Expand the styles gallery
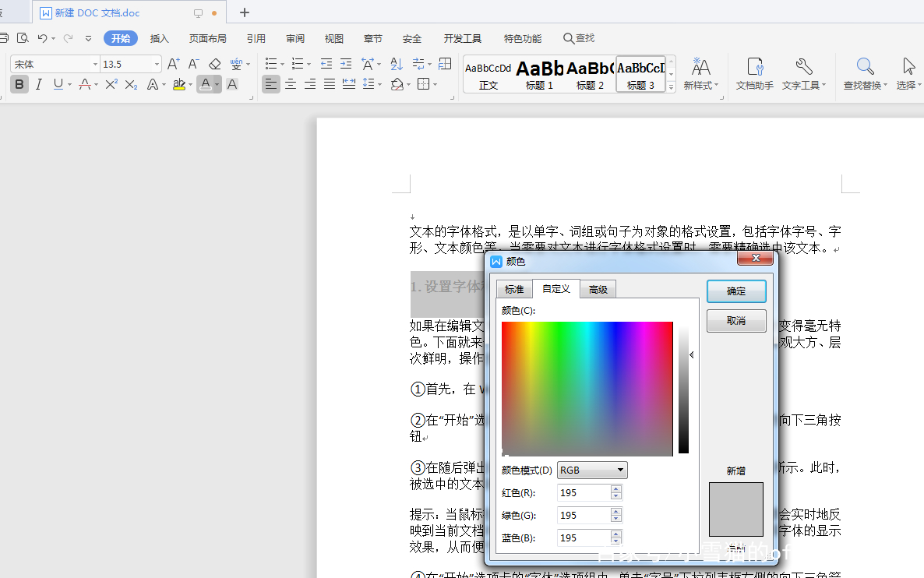This screenshot has height=578, width=924. 672,87
